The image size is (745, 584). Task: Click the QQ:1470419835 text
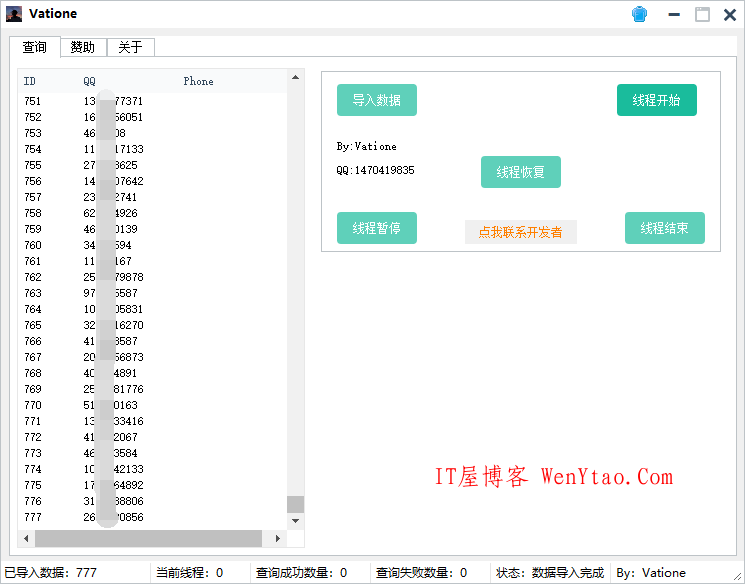375,170
